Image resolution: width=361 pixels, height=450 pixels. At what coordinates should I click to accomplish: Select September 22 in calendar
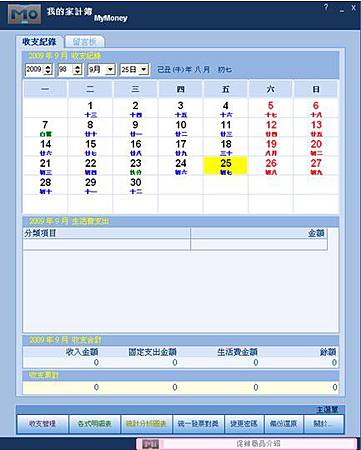coord(90,166)
